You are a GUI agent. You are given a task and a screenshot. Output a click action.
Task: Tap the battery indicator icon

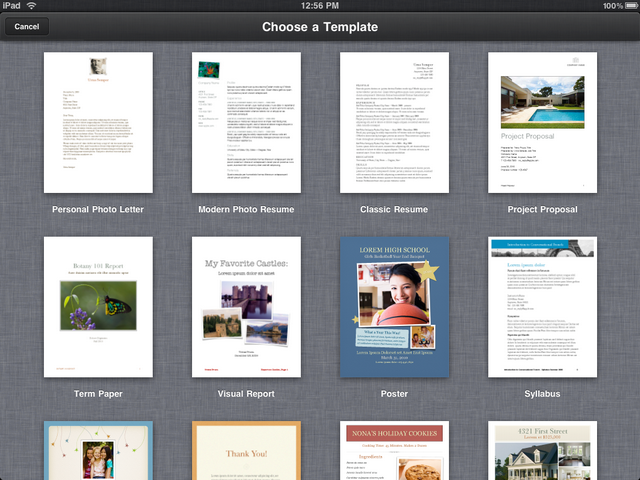(631, 6)
